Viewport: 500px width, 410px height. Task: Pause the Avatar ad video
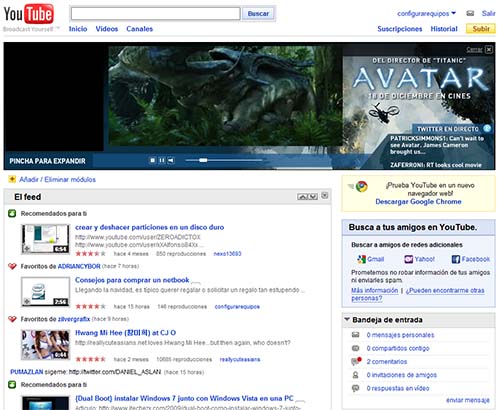click(x=162, y=160)
